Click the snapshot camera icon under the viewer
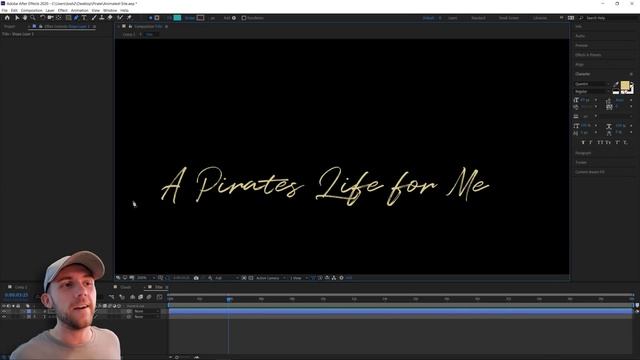Viewport: 640px width, 360px height. [196, 278]
